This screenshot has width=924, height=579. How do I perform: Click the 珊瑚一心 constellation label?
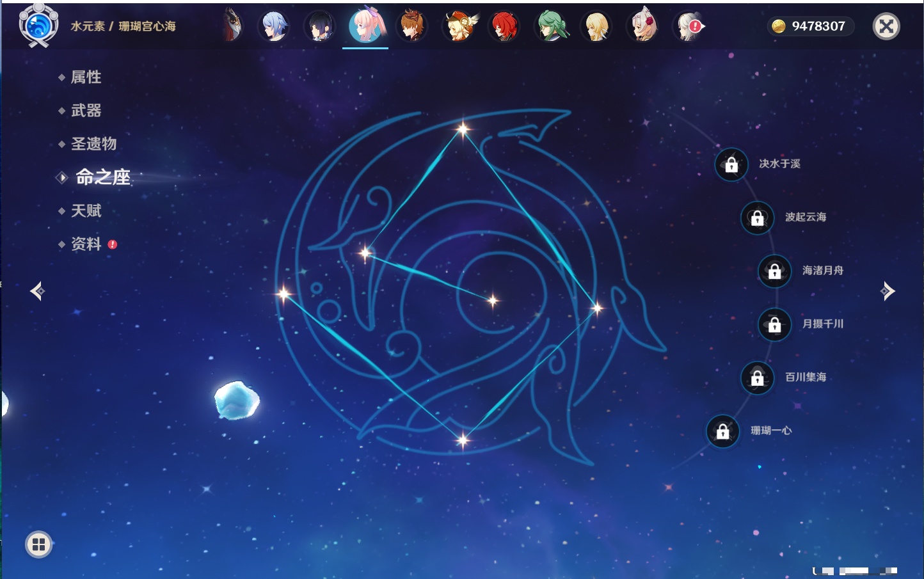[771, 431]
